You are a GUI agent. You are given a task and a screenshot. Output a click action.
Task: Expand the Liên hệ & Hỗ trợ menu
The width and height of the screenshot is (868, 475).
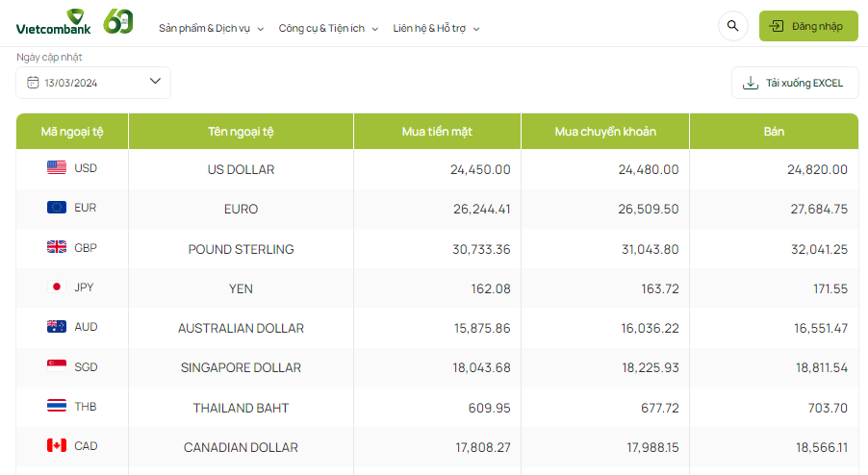tap(436, 28)
